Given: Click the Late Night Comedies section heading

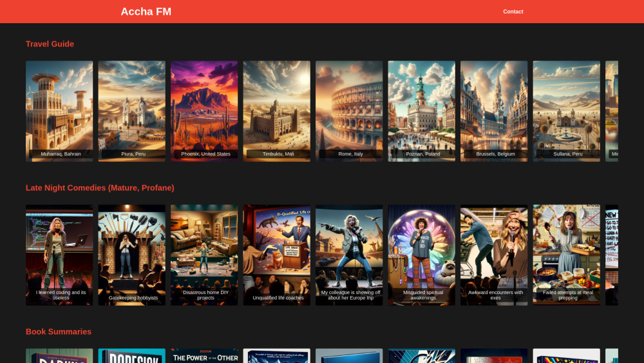Looking at the screenshot, I should (x=100, y=188).
